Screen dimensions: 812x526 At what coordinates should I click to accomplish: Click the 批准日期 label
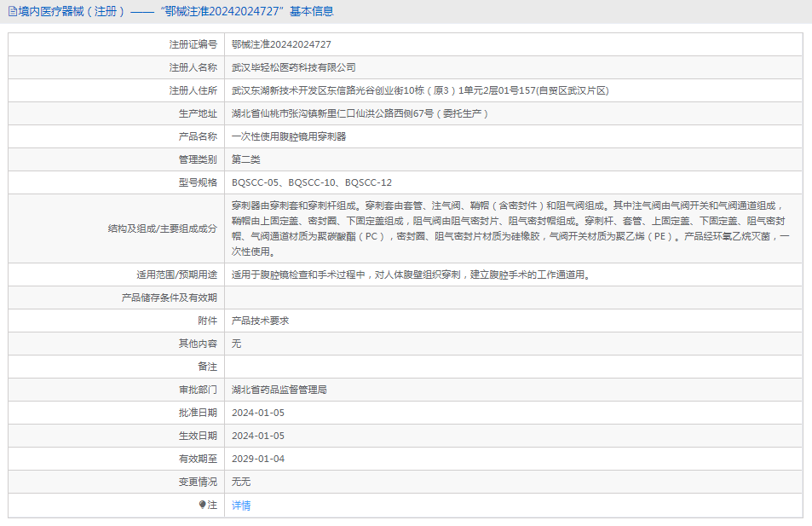tap(198, 413)
